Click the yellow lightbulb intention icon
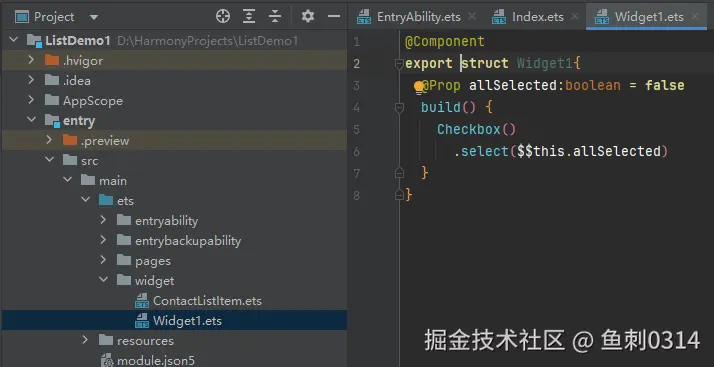Image resolution: width=714 pixels, height=367 pixels. point(419,87)
